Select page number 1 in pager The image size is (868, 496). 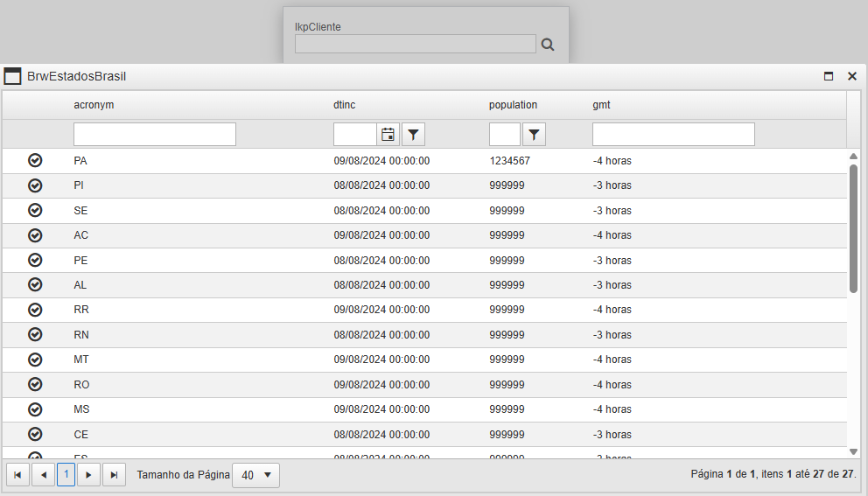[66, 474]
